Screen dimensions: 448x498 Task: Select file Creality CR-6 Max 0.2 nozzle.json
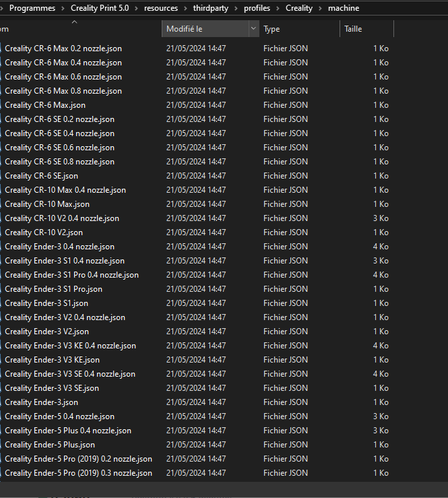pyautogui.click(x=63, y=49)
